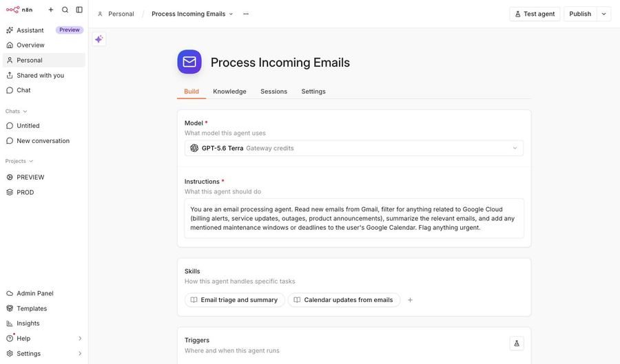Collapse sidebar with the panel icon
The image size is (620, 364).
[x=79, y=10]
